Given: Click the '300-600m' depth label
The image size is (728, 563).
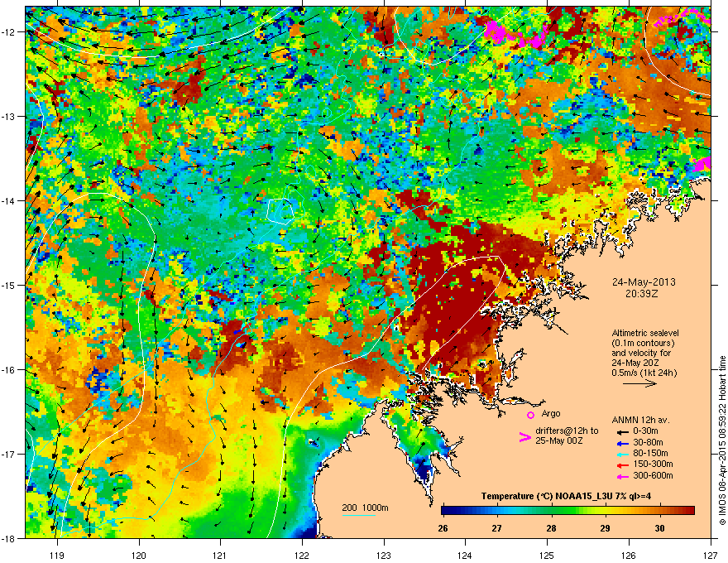Looking at the screenshot, I should coord(653,475).
